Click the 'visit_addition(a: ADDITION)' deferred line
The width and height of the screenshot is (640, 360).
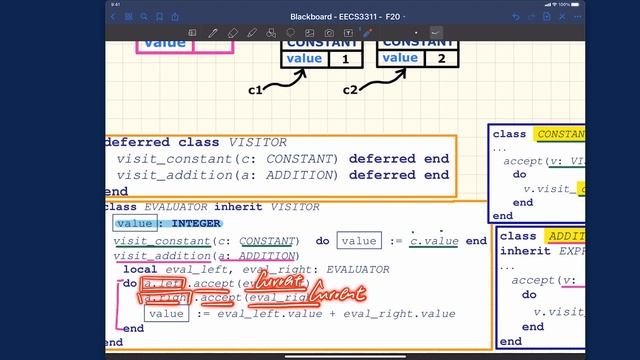pos(282,175)
